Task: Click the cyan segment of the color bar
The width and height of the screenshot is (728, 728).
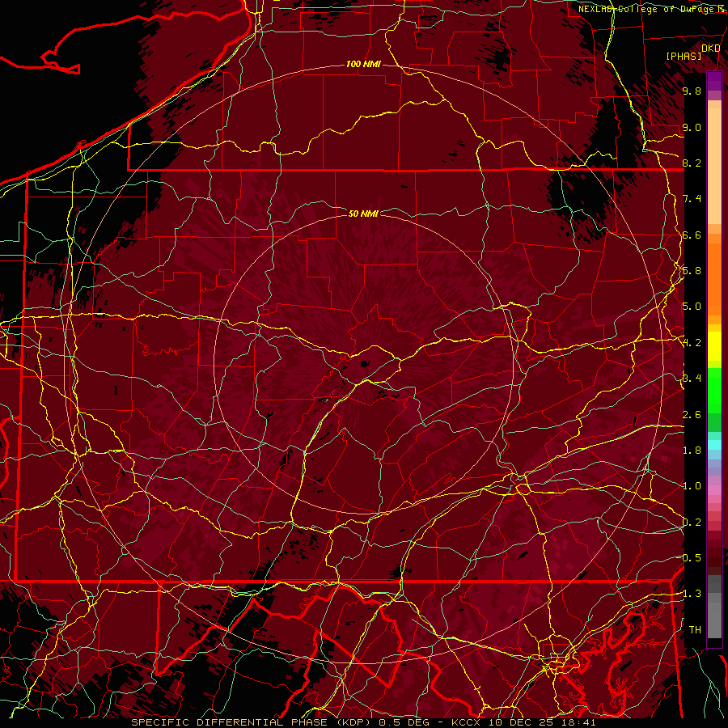Action: (714, 444)
